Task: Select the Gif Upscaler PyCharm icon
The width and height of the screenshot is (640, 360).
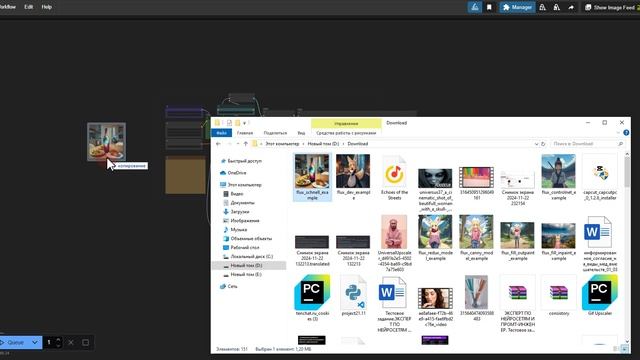Action: pyautogui.click(x=600, y=292)
